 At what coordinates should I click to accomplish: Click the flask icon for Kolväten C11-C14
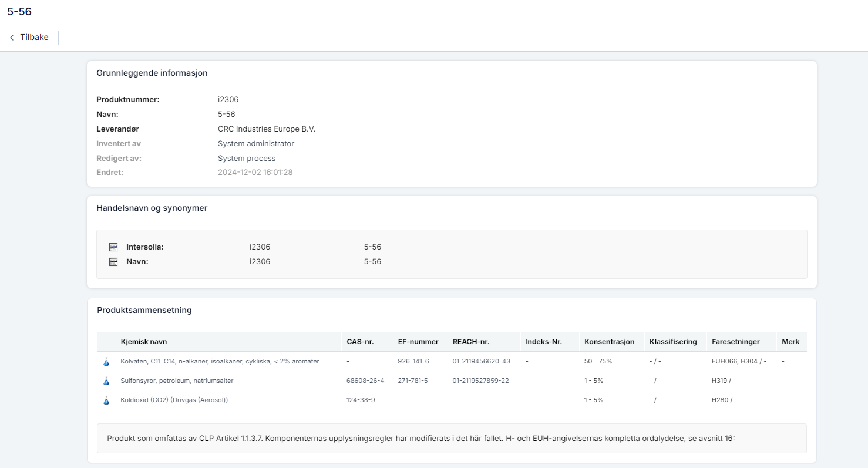(x=106, y=362)
